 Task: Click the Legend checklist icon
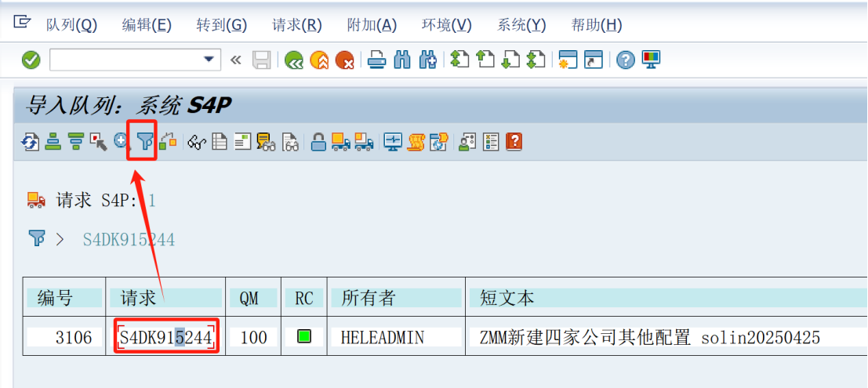491,142
